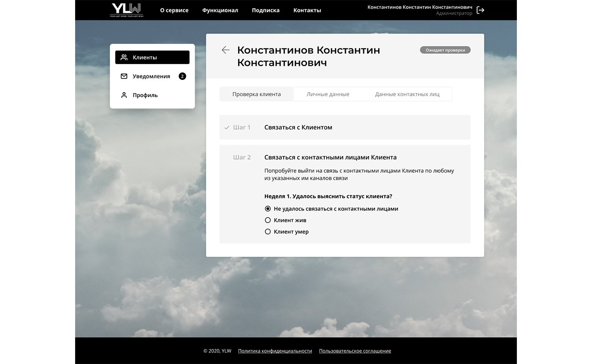Click the question 'Неделя 1. Удалось выяснить статус клиента?'
The width and height of the screenshot is (592, 364).
[328, 196]
